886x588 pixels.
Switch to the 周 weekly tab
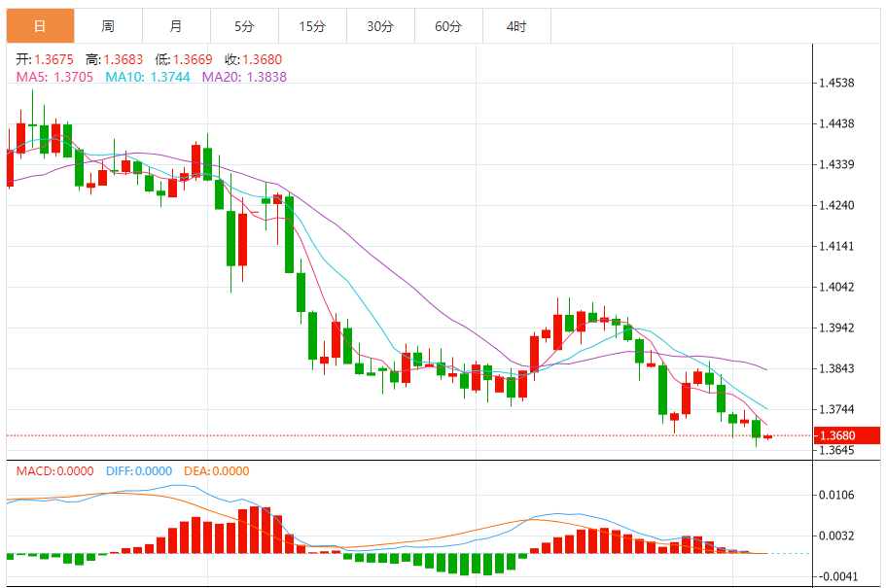pos(108,26)
